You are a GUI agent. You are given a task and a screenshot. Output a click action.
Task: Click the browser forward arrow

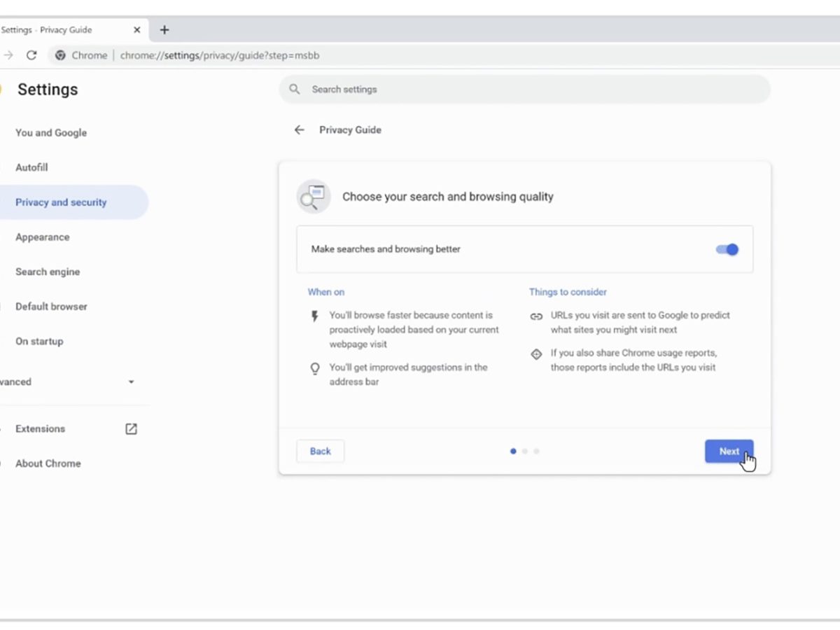pos(8,55)
